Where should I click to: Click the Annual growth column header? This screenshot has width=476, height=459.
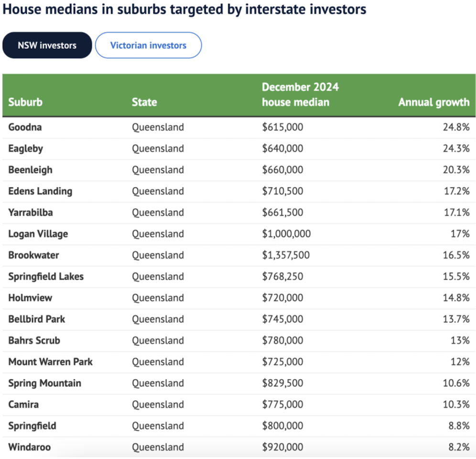434,102
